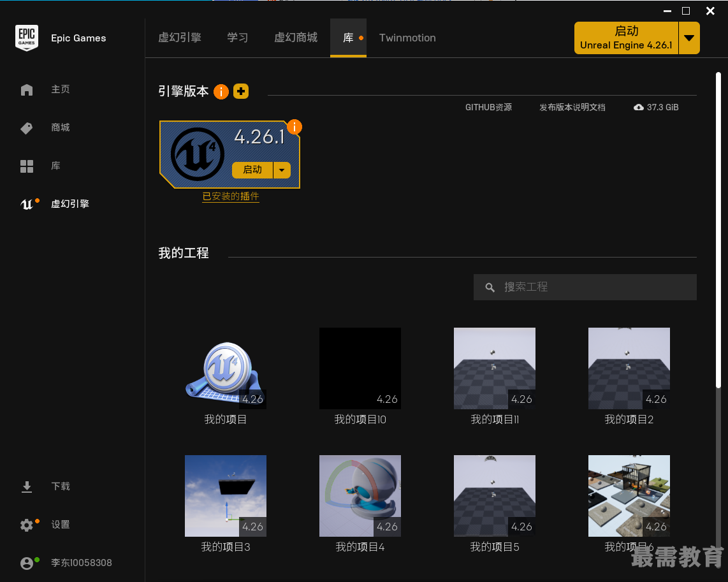
Task: Open the Twinmotion tab
Action: click(x=407, y=38)
